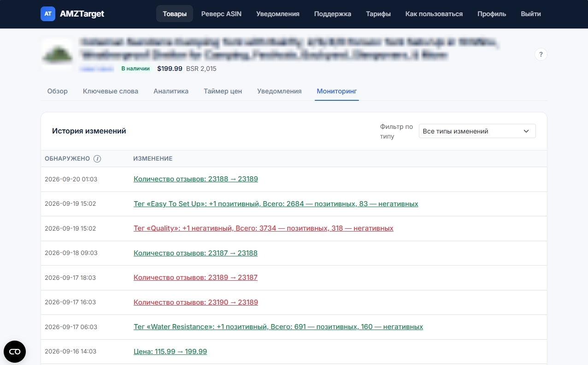The height and width of the screenshot is (365, 588).
Task: Open Поддержка page
Action: tap(333, 14)
